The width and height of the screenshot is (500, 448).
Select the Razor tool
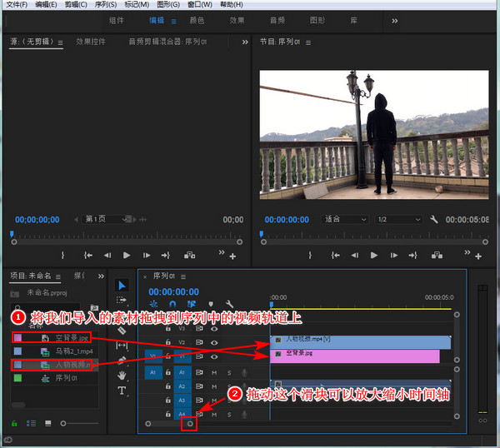[122, 331]
